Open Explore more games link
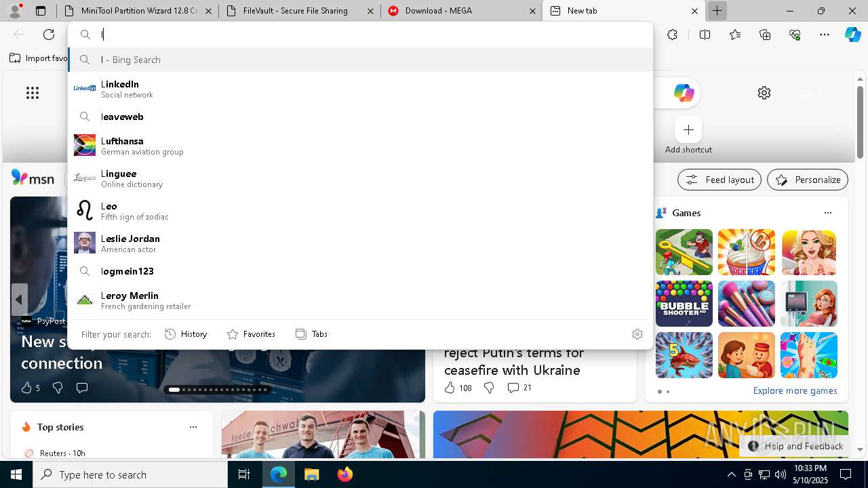Viewport: 868px width, 488px height. (x=795, y=391)
